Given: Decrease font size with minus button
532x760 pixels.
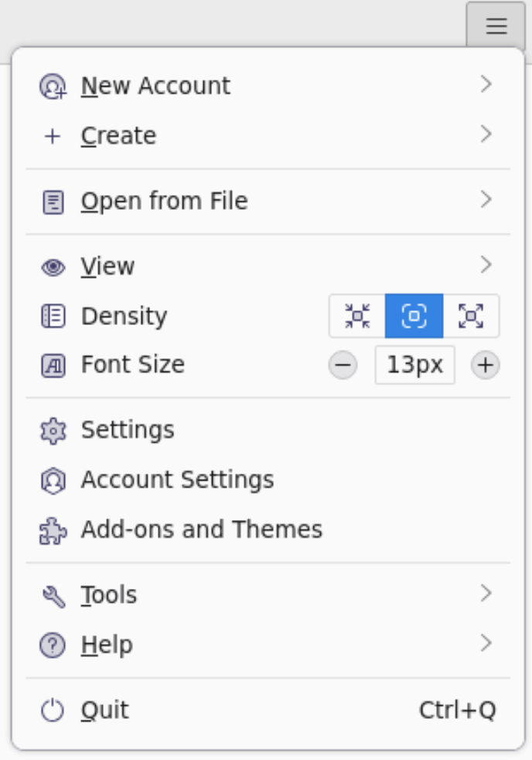Looking at the screenshot, I should point(343,365).
